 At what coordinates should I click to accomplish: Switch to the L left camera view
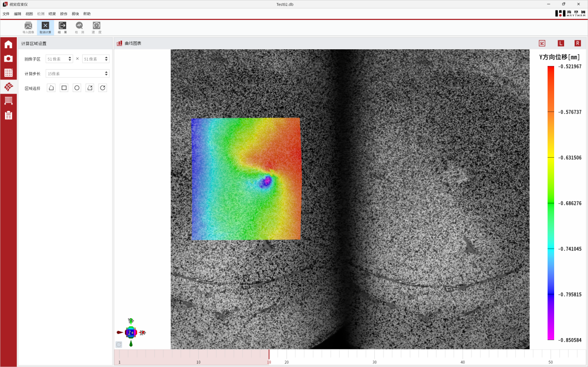[x=561, y=43]
